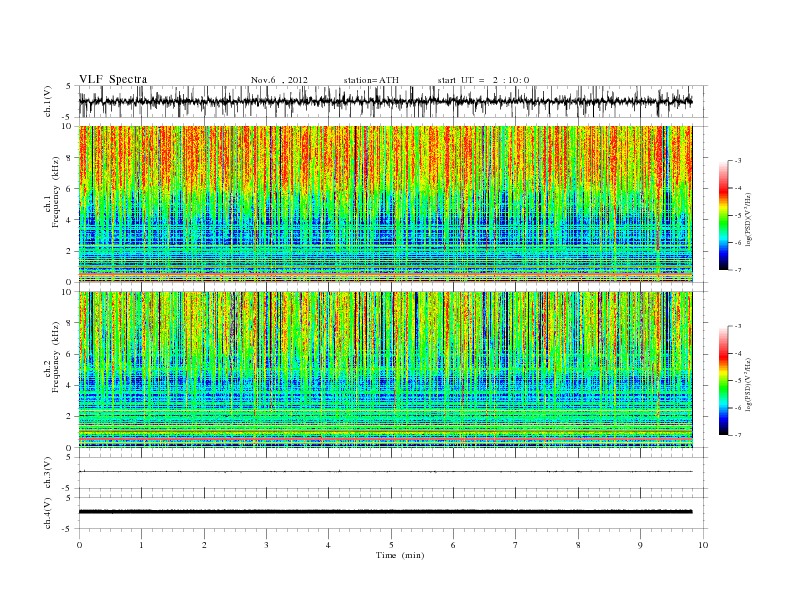The height and width of the screenshot is (612, 792).
Task: Click the '6' kHz tick of ch.2 spectrogram
Action: [69, 354]
